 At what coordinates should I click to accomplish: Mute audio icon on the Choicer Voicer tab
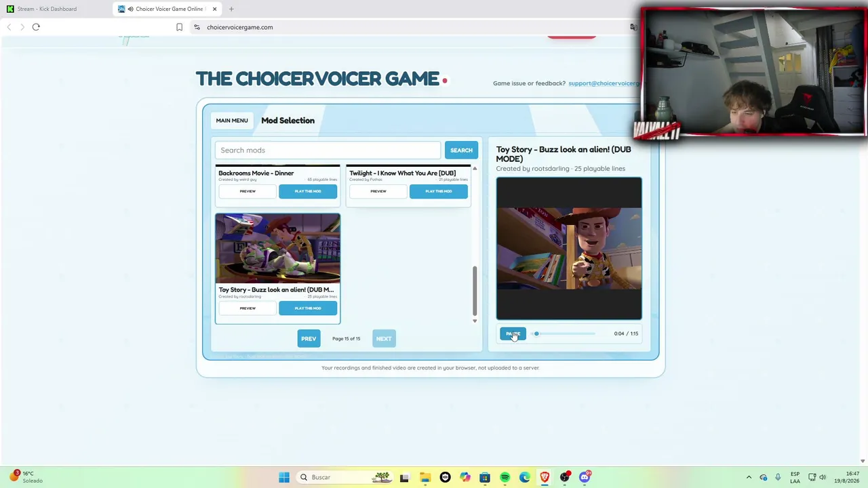pos(130,9)
